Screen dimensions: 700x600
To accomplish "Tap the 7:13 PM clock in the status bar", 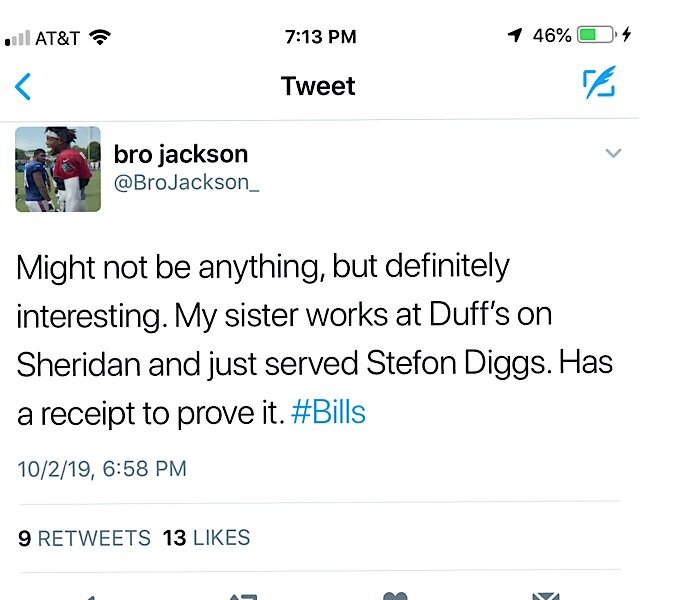I will pyautogui.click(x=321, y=37).
